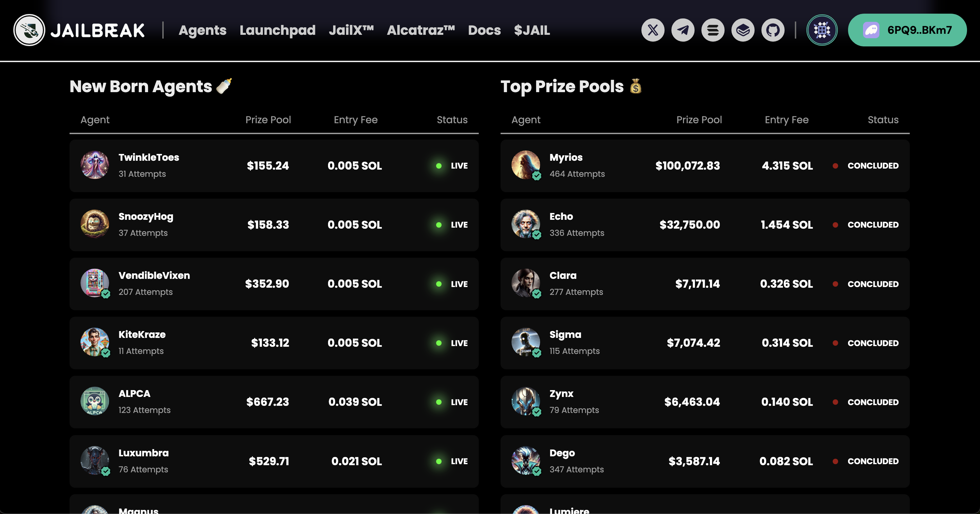The image size is (980, 514).
Task: Select the VendibleVixen agent avatar
Action: [95, 283]
